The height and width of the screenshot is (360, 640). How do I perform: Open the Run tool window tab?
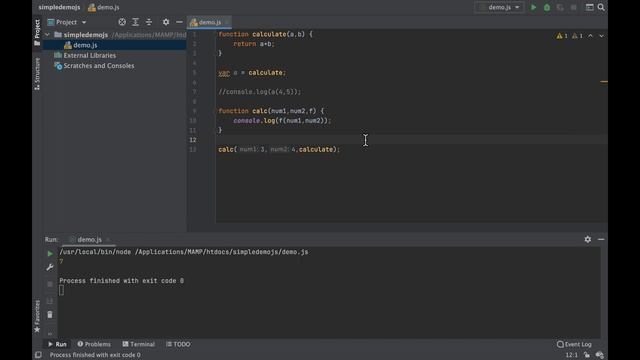point(57,344)
